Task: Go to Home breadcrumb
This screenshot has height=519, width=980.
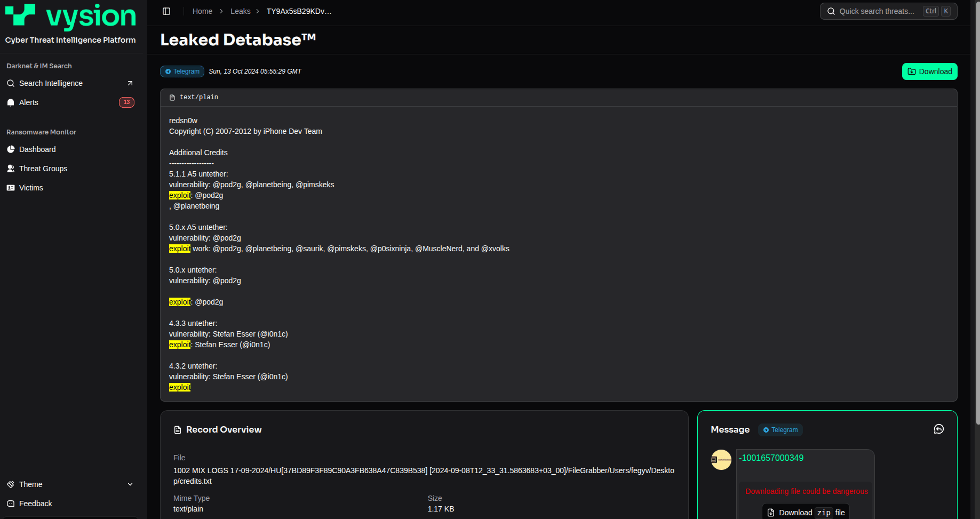Action: [x=202, y=11]
